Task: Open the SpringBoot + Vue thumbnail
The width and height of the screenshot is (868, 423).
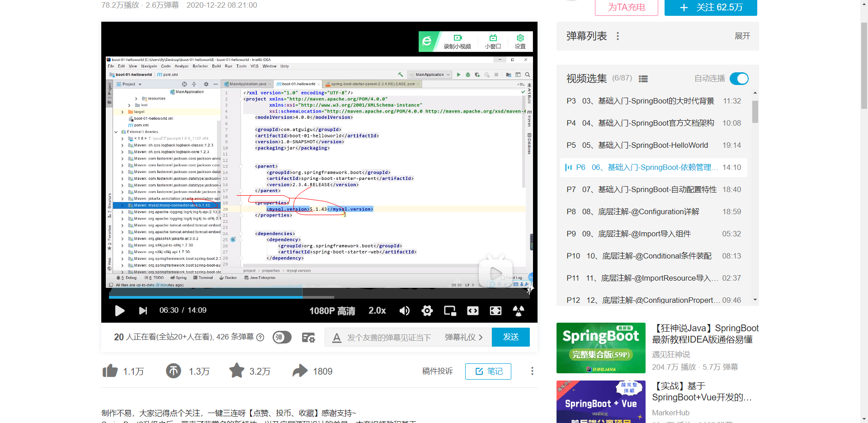Action: point(601,402)
